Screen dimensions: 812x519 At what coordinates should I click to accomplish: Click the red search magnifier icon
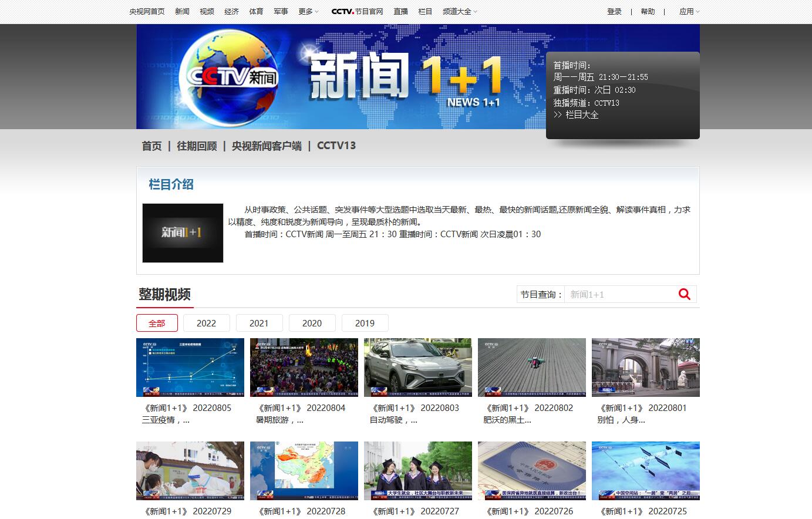[685, 294]
